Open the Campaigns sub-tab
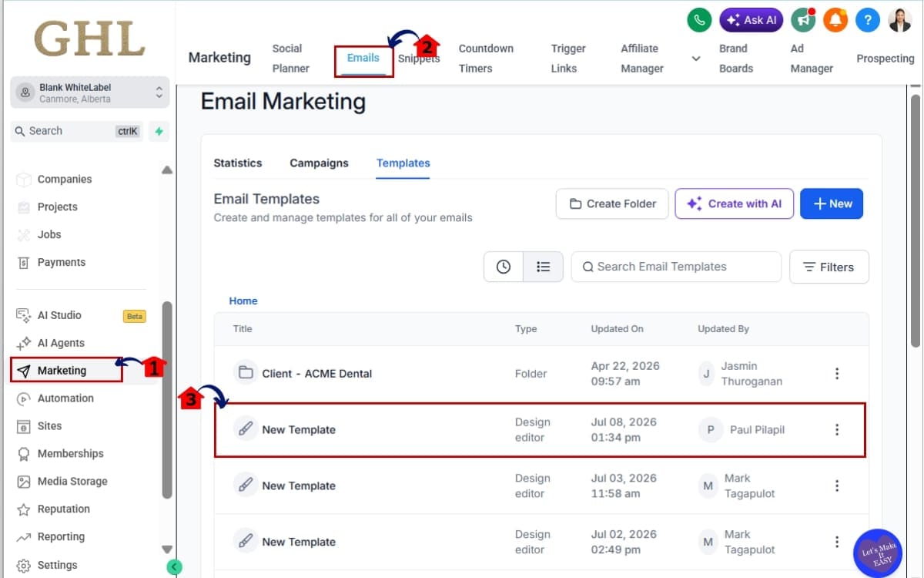Screen dimensions: 924x578 click(319, 163)
